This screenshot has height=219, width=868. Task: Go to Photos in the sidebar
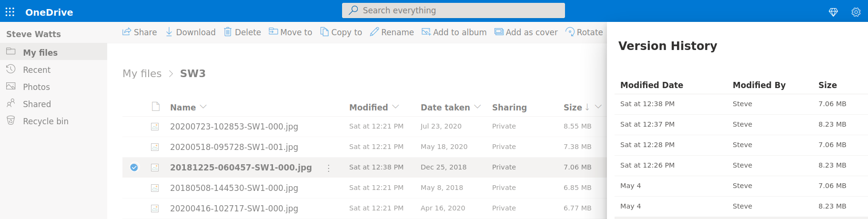coord(36,87)
